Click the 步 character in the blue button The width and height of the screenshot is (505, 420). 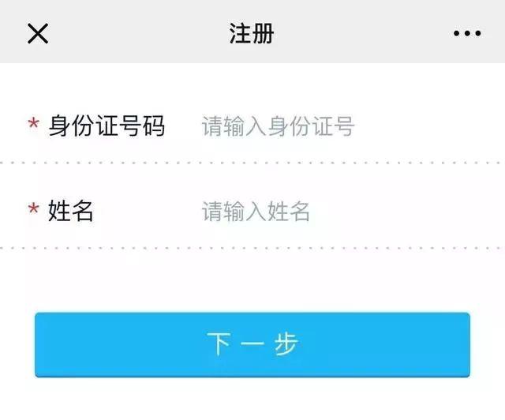pyautogui.click(x=286, y=344)
